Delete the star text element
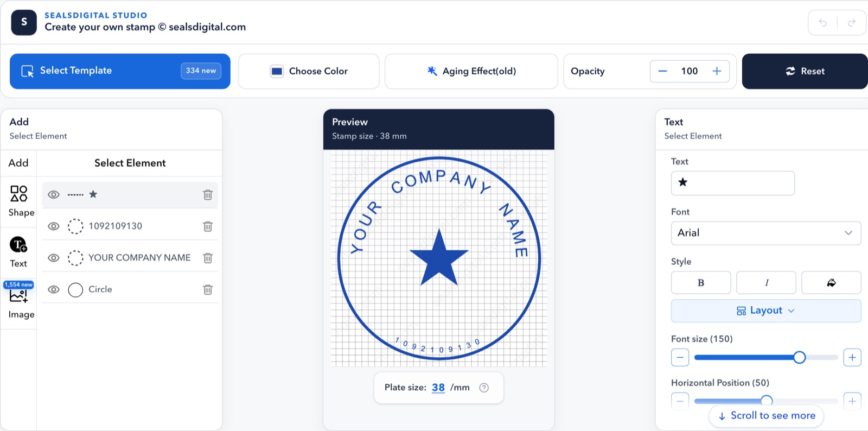This screenshot has width=868, height=431. (208, 195)
